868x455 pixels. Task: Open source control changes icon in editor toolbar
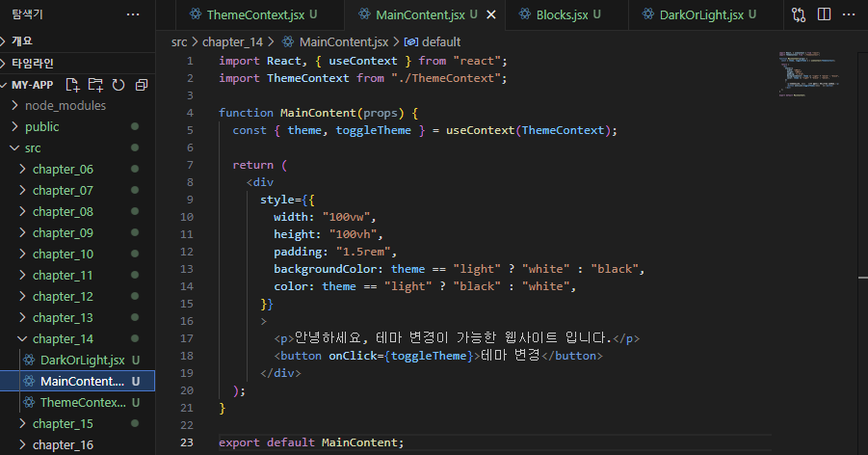799,15
